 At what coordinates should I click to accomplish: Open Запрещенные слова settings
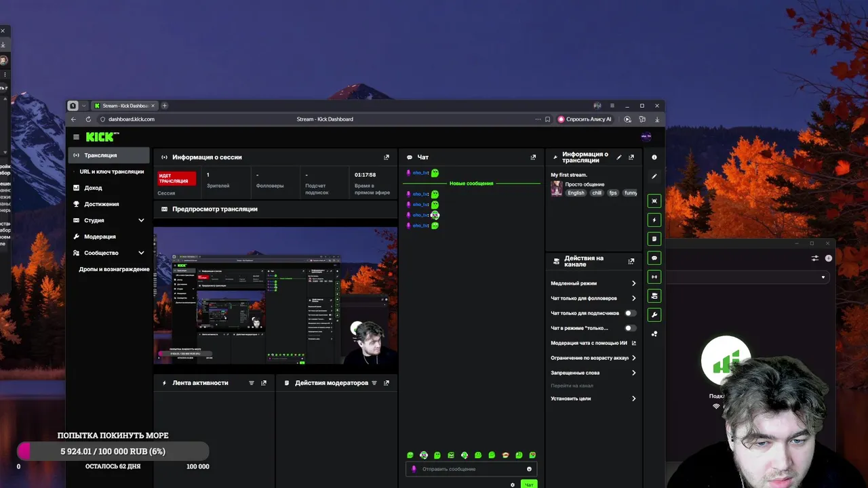593,373
